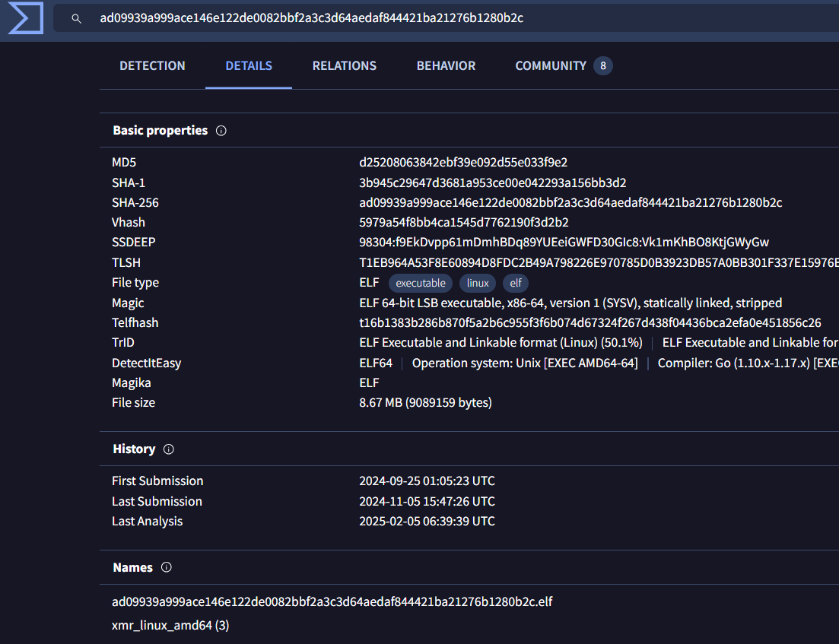Click the Vhash value 5979a54f8bb4ca...

[463, 223]
